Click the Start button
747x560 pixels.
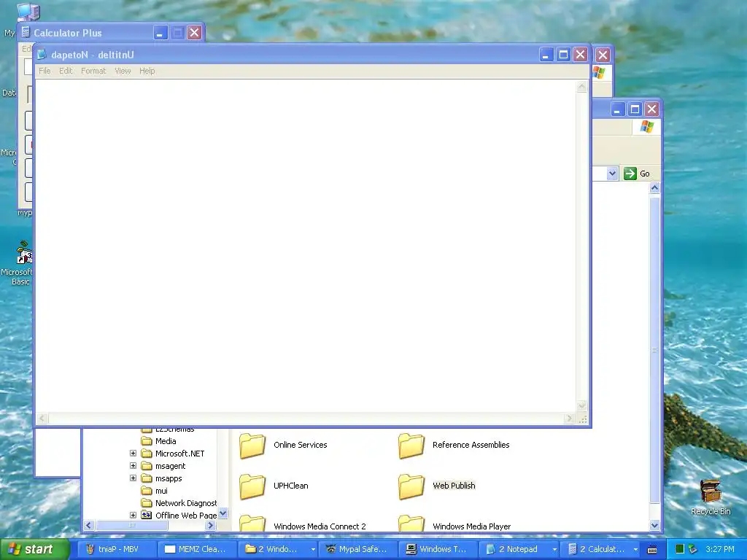click(x=34, y=549)
